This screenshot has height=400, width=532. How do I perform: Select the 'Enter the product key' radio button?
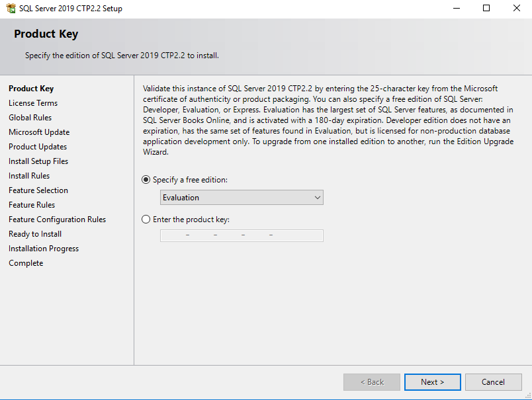coord(146,220)
